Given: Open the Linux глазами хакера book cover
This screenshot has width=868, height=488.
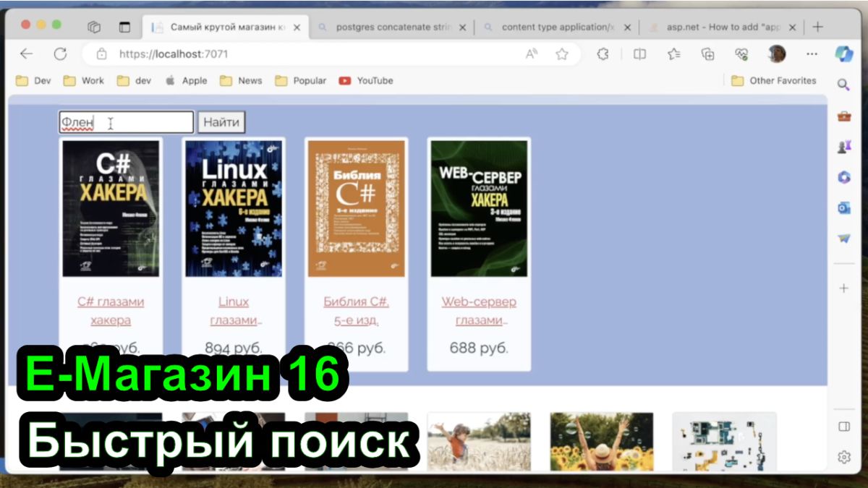Looking at the screenshot, I should click(234, 208).
